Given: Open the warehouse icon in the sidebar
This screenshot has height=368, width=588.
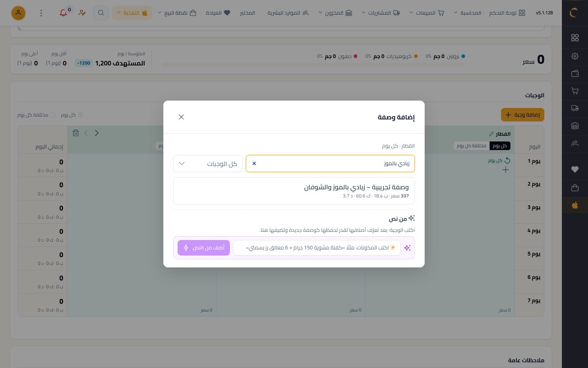Looking at the screenshot, I should [575, 126].
